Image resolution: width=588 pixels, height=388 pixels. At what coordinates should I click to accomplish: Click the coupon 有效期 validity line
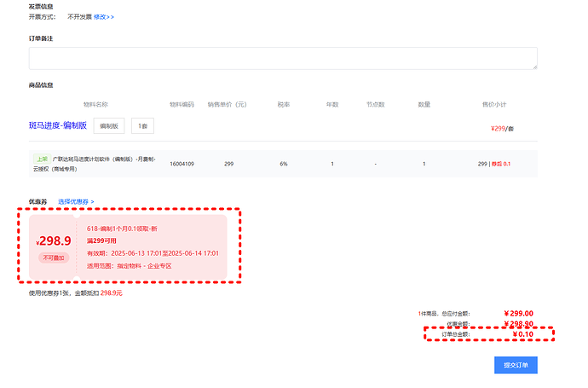[x=153, y=253]
